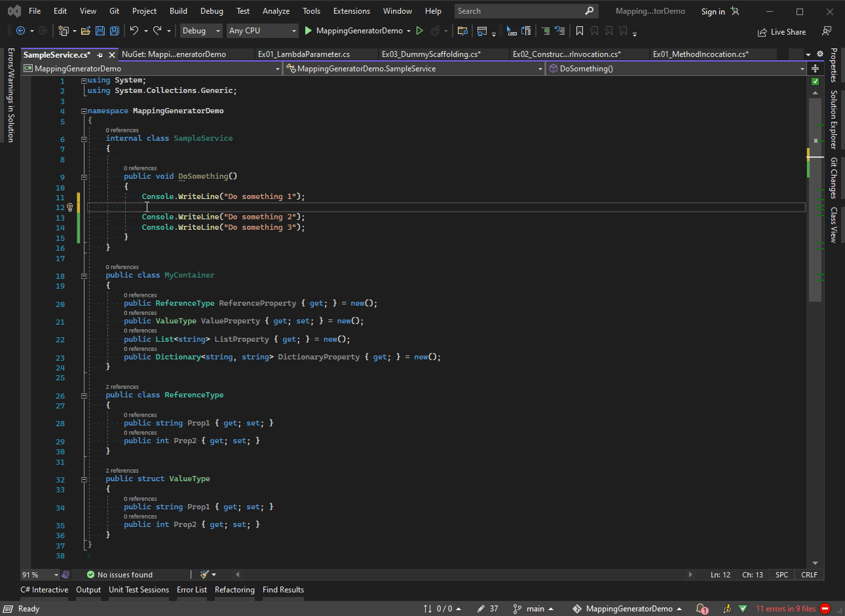Click the 11 errors in 9 files link

coord(786,609)
